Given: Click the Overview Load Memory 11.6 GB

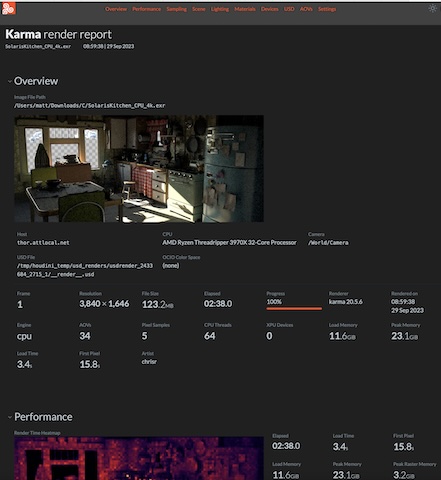Looking at the screenshot, I should (342, 336).
